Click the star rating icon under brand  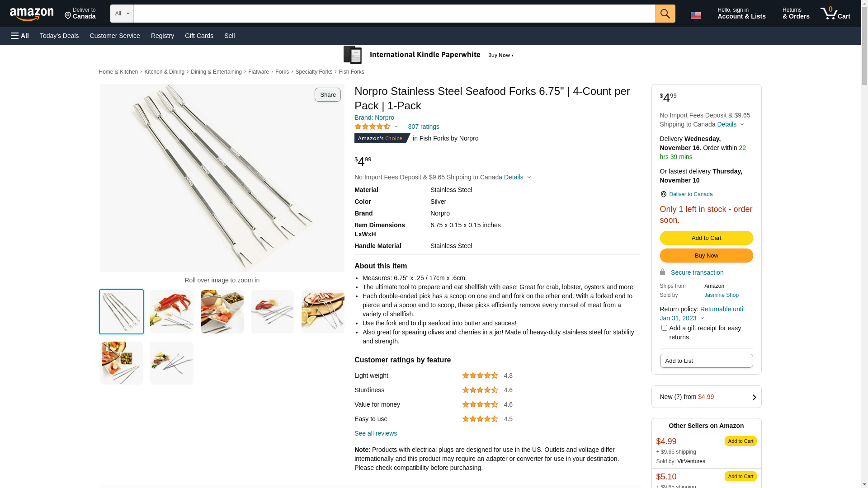click(x=373, y=127)
